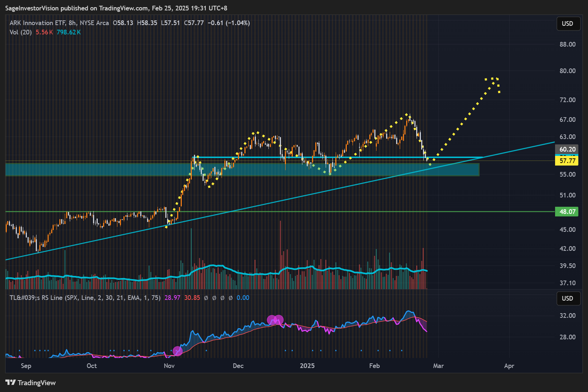The height and width of the screenshot is (392, 588).
Task: Click the Dec label on time axis
Action: [x=238, y=366]
